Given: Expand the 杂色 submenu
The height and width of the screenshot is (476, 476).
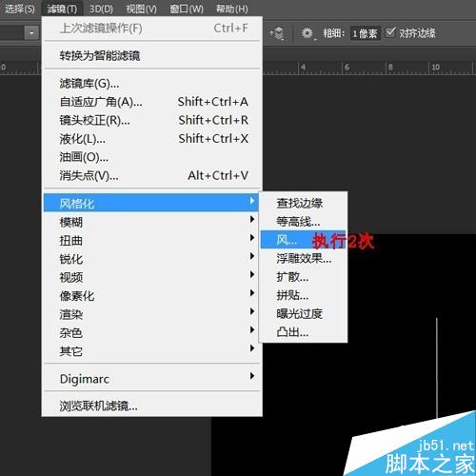Looking at the screenshot, I should [152, 332].
